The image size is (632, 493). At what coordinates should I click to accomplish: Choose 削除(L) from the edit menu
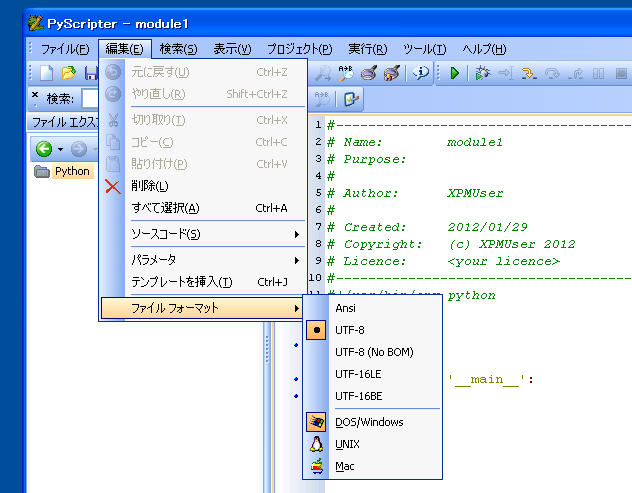pyautogui.click(x=204, y=186)
